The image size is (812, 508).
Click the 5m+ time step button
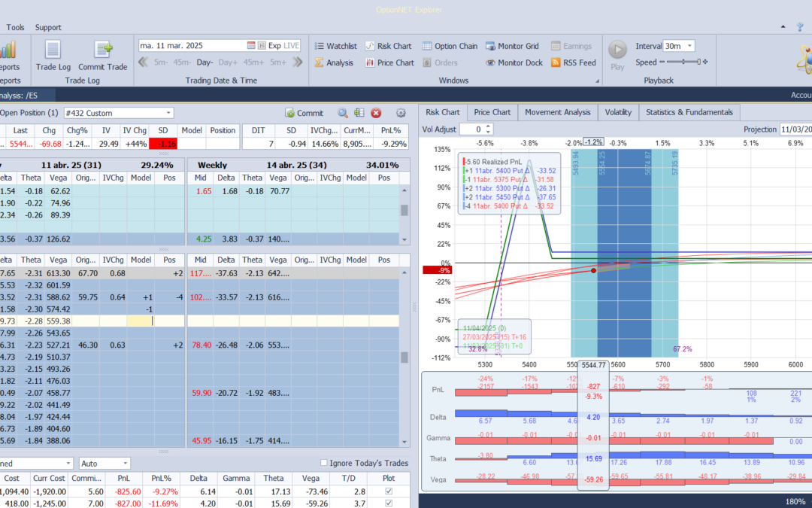[x=278, y=62]
